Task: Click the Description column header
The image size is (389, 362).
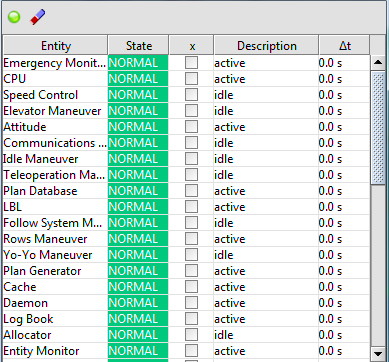Action: [266, 46]
